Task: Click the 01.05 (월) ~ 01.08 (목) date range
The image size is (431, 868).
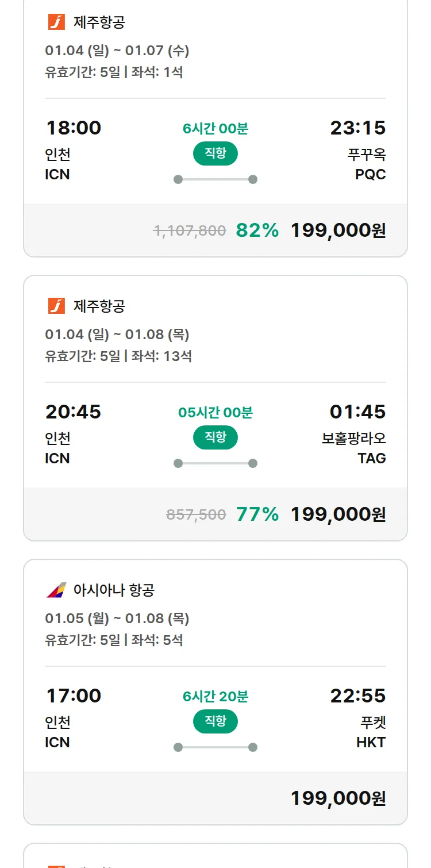Action: [x=117, y=619]
